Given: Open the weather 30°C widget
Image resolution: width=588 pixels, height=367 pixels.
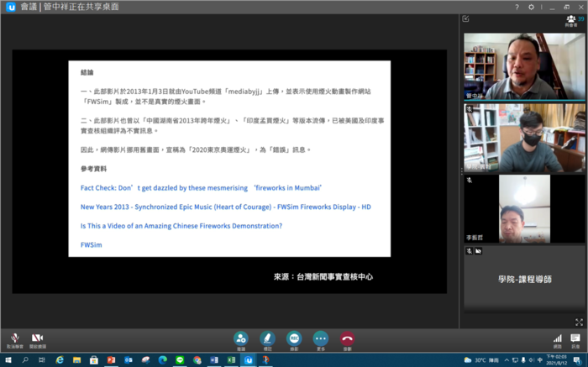Looking at the screenshot, I should point(481,360).
